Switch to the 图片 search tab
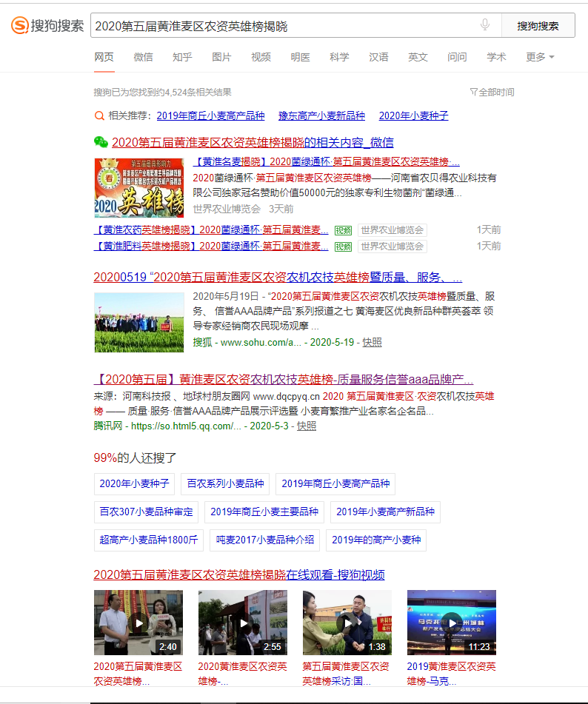This screenshot has height=704, width=588. click(221, 57)
